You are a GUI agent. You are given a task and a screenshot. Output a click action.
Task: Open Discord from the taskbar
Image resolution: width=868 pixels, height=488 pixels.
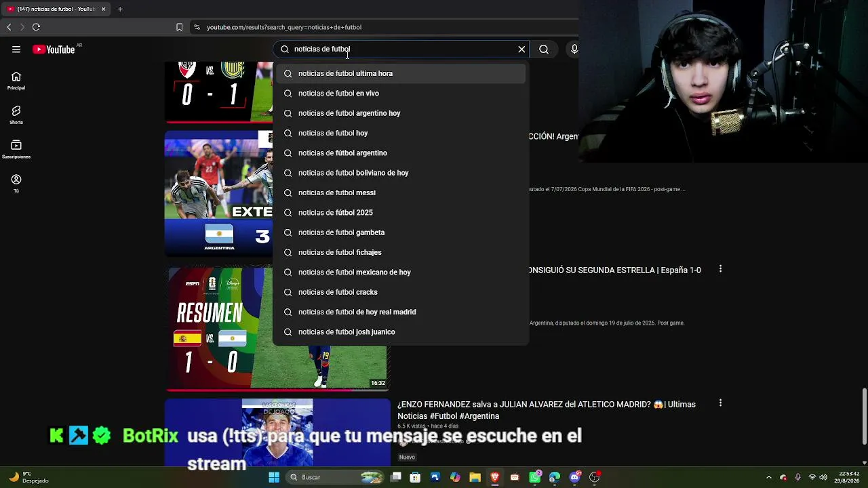point(575,477)
